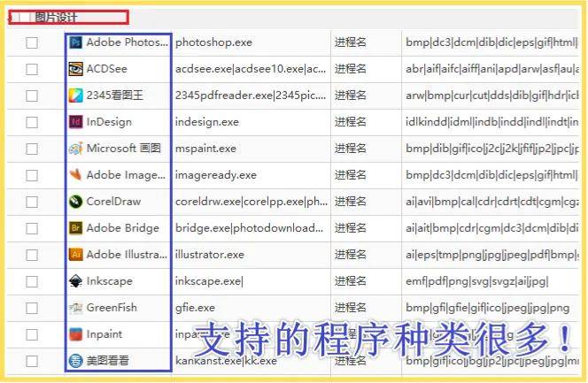The width and height of the screenshot is (588, 383).
Task: Click 进程名 in the Inkscape row
Action: [351, 281]
